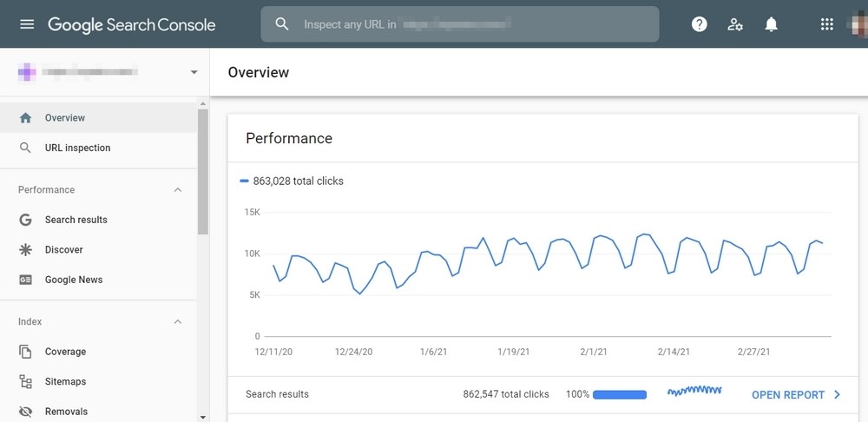Open the hamburger main menu

click(27, 24)
